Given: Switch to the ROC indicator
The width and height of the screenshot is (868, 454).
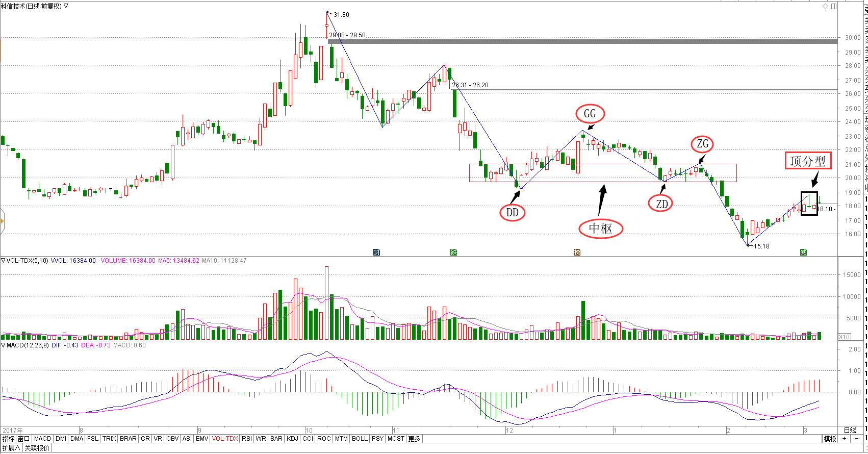Looking at the screenshot, I should pyautogui.click(x=324, y=439).
